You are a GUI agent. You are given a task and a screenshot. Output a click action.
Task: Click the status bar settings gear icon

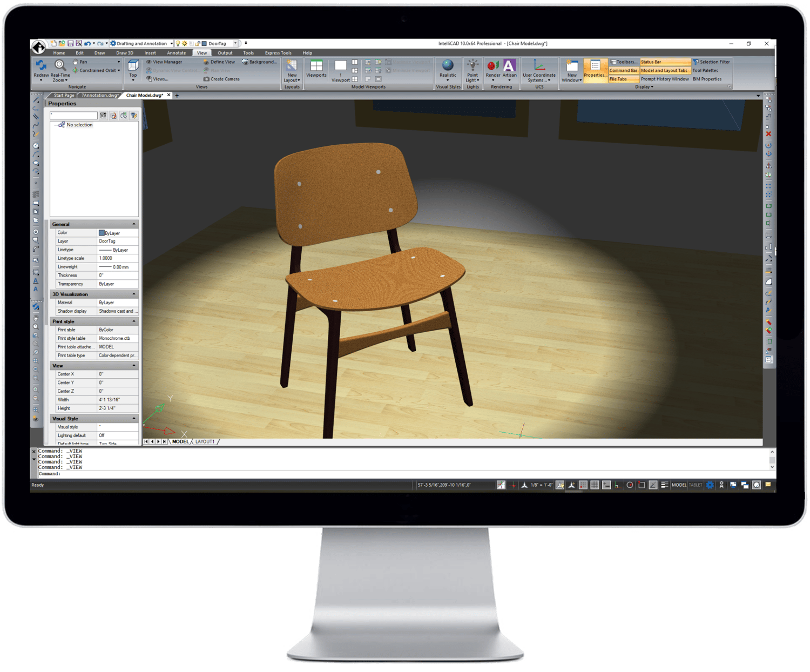710,485
